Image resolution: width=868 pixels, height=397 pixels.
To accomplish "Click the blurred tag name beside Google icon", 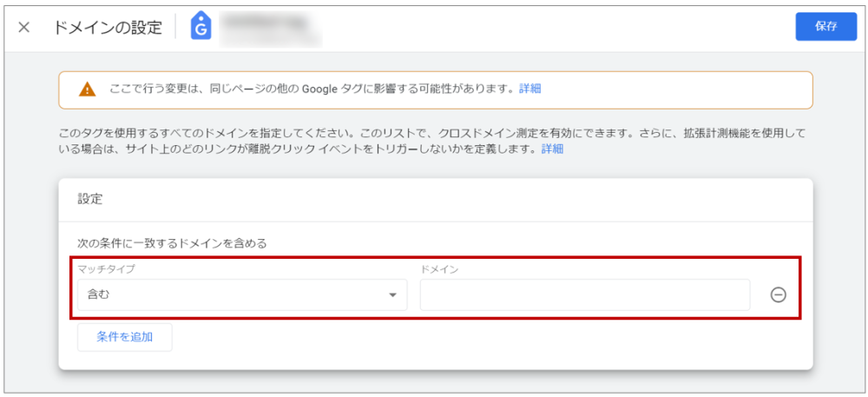I will (x=269, y=27).
